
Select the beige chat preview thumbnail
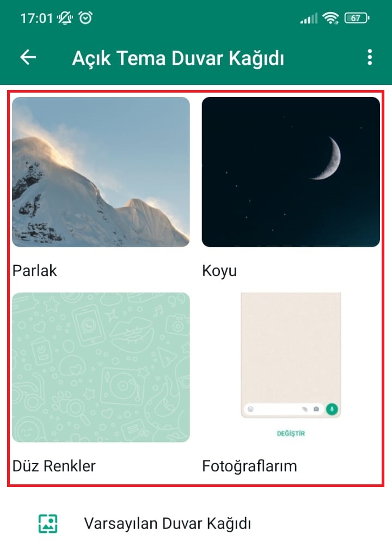click(x=291, y=355)
